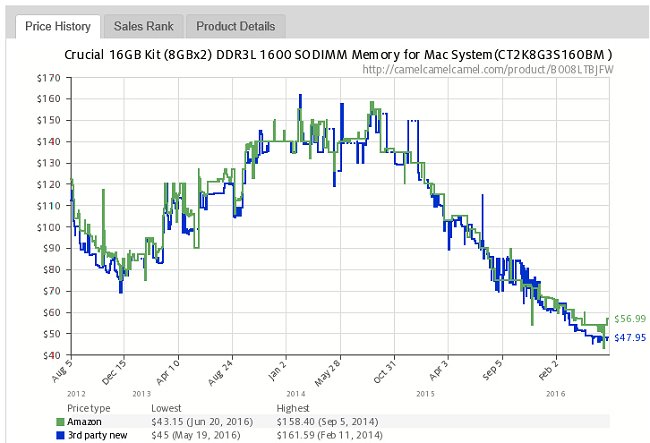The height and width of the screenshot is (443, 650).
Task: Select the 3rd party new label
Action: (97, 435)
